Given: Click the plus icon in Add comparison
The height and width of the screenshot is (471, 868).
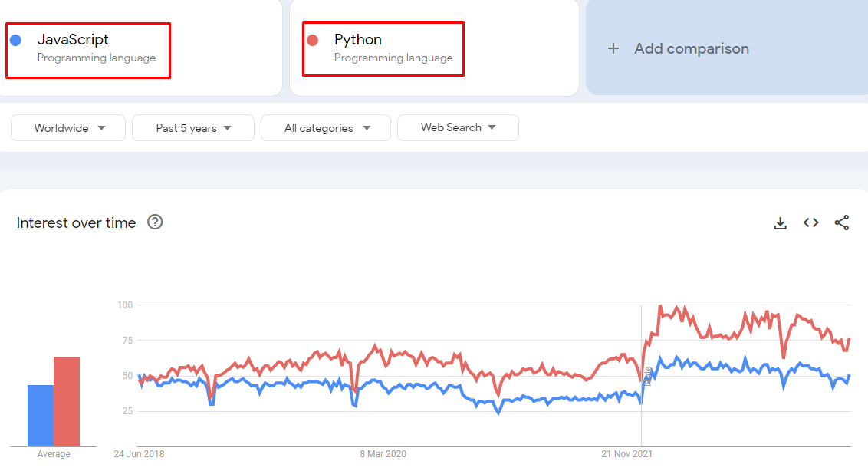Looking at the screenshot, I should 613,48.
